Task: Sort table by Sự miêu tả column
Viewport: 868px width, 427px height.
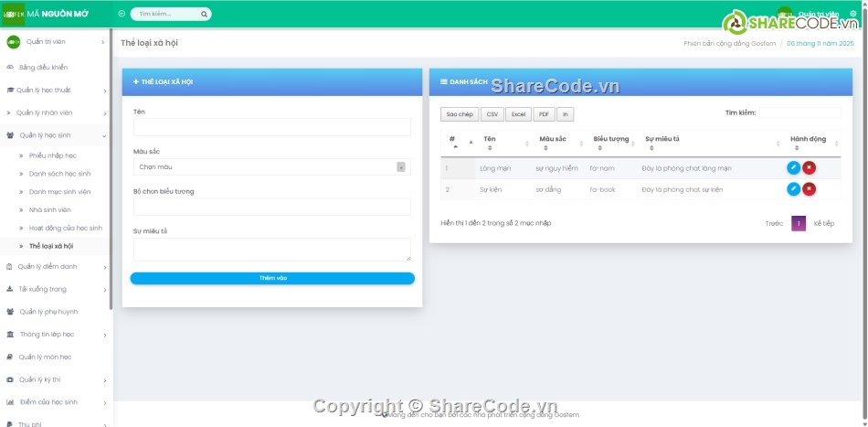Action: click(709, 143)
